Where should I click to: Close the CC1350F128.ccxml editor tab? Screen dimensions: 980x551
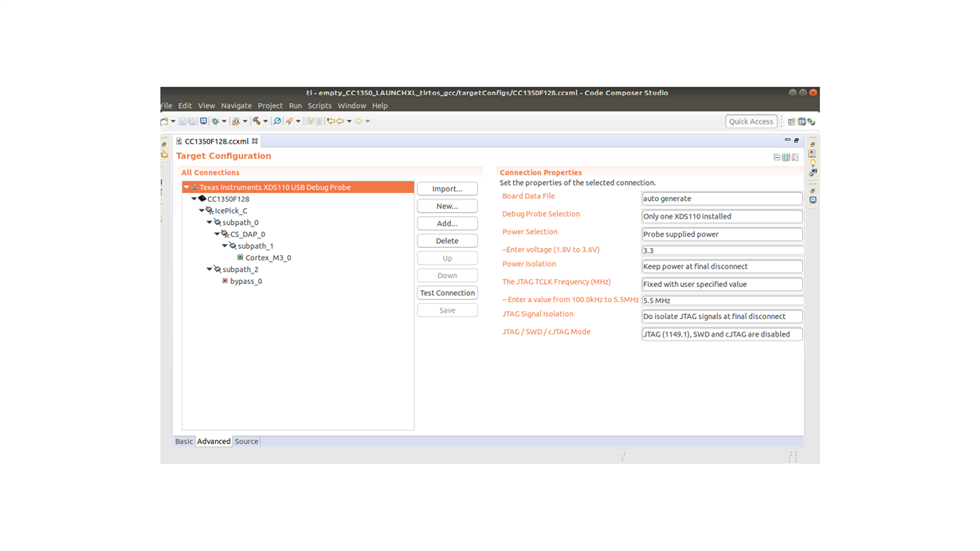click(x=255, y=141)
